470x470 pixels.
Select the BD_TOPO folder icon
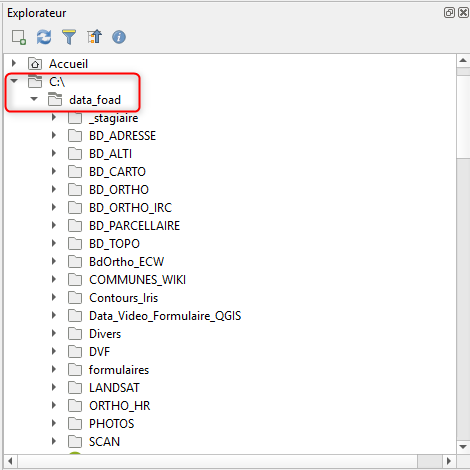[75, 244]
